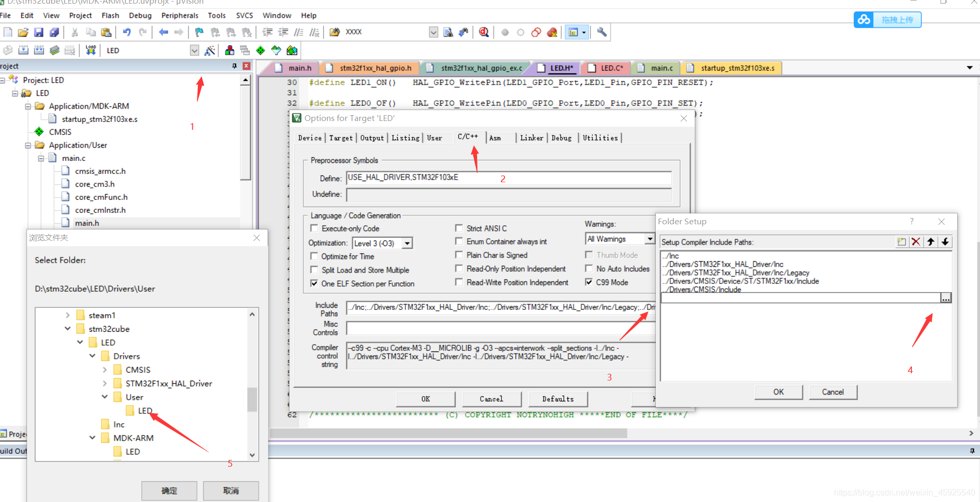Image resolution: width=980 pixels, height=502 pixels.
Task: Open Optimization level dropdown
Action: [x=407, y=243]
